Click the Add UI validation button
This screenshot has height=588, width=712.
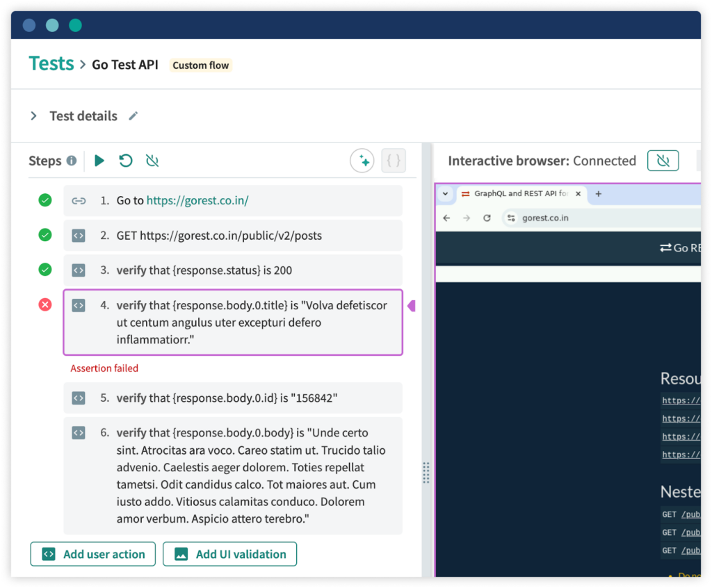point(229,554)
